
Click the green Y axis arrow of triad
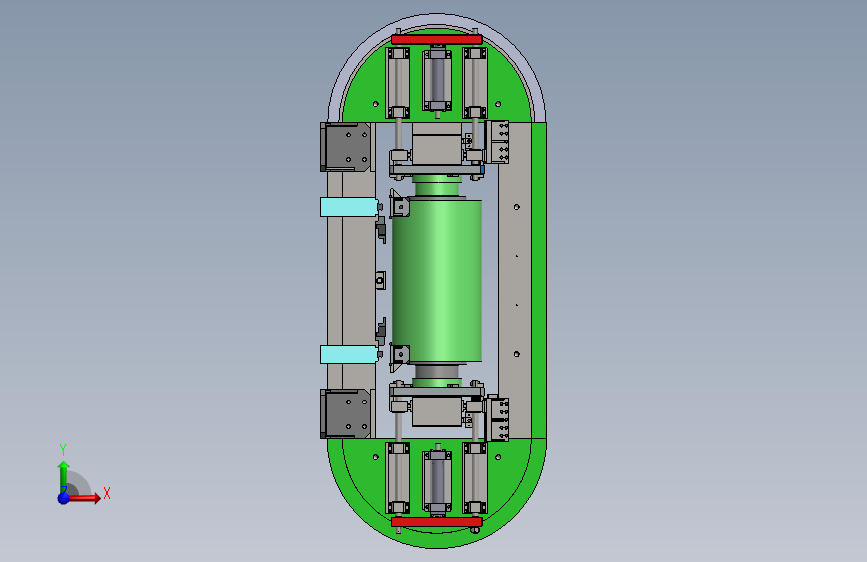[x=64, y=476]
